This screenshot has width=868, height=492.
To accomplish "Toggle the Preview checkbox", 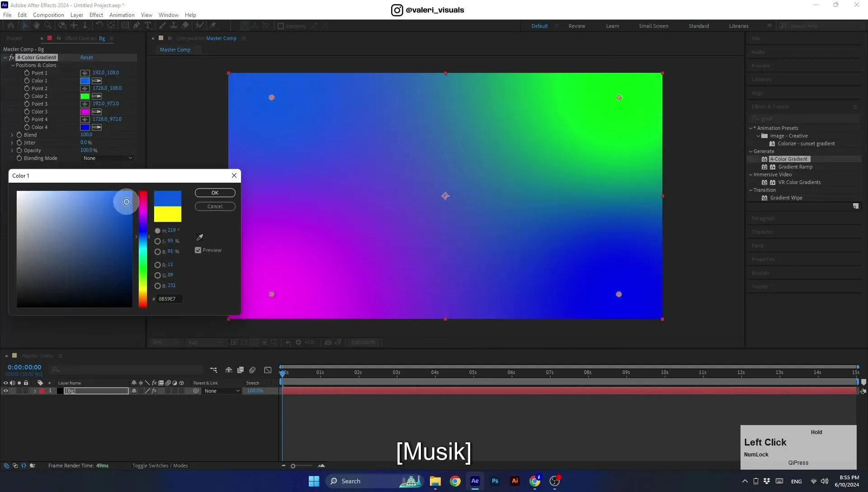I will coord(198,250).
